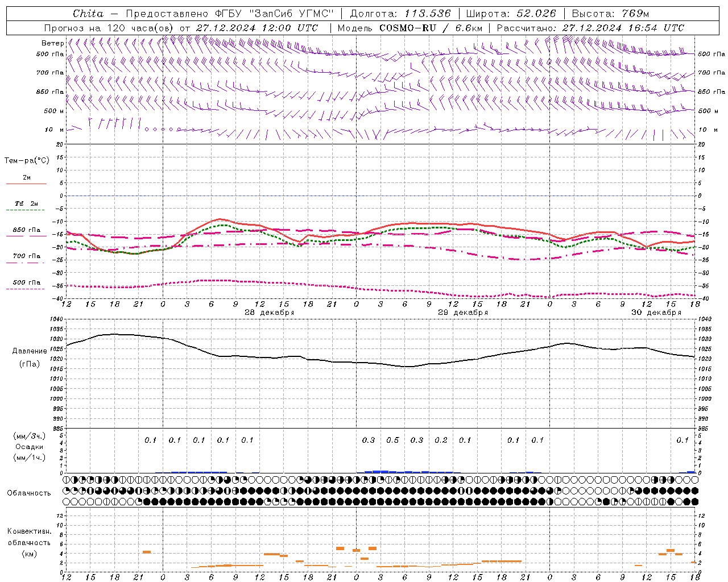Click the "(мм/1ч.)" units label
This screenshot has height=582, width=728.
pos(30,458)
